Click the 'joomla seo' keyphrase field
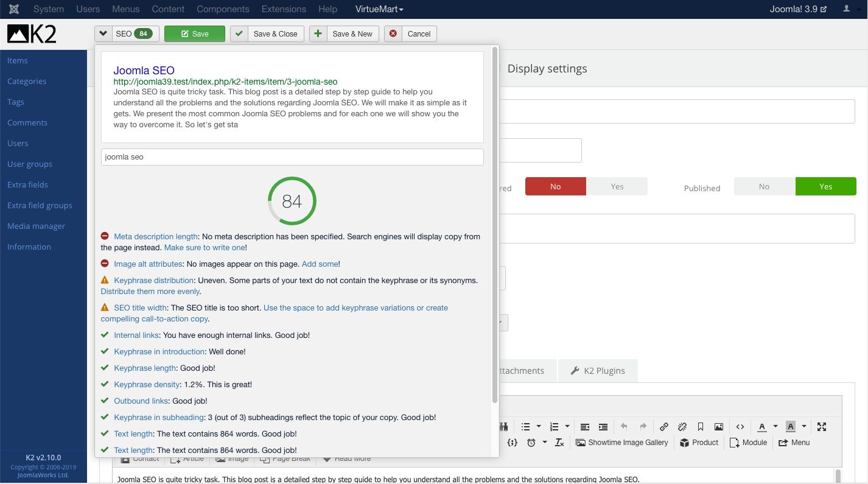This screenshot has height=484, width=868. pyautogui.click(x=292, y=156)
